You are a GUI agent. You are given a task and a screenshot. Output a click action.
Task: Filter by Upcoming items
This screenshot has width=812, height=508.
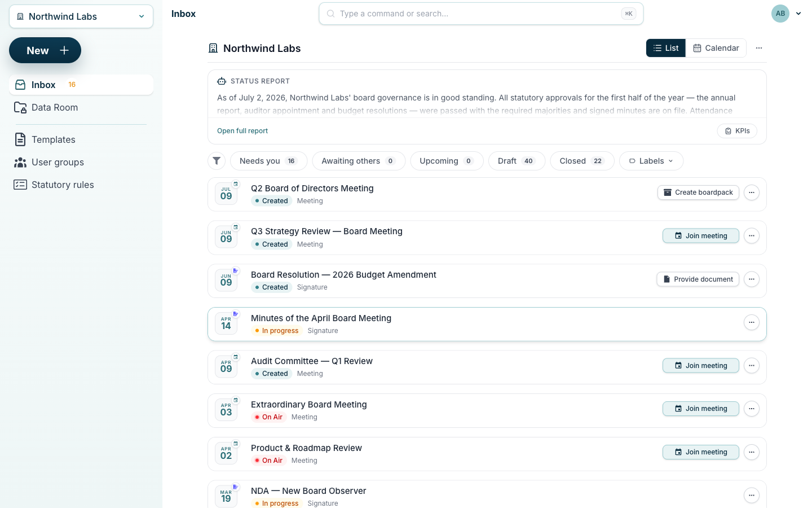(x=447, y=161)
